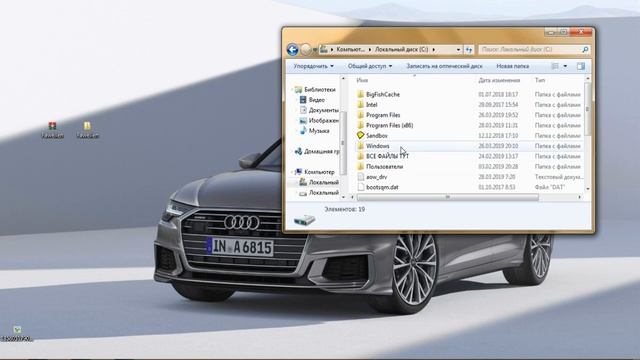Click the red desktop shortcut icon
This screenshot has width=640, height=360.
pyautogui.click(x=52, y=126)
